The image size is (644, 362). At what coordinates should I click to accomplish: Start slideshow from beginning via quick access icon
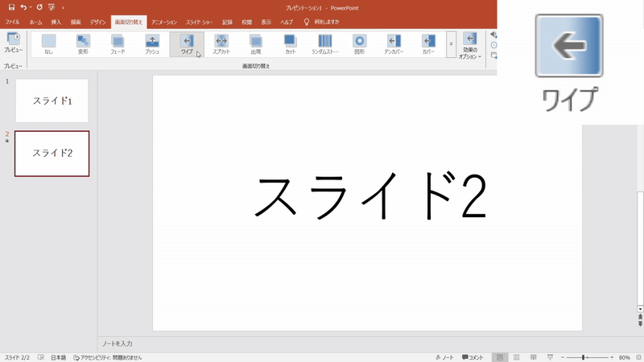[52, 7]
